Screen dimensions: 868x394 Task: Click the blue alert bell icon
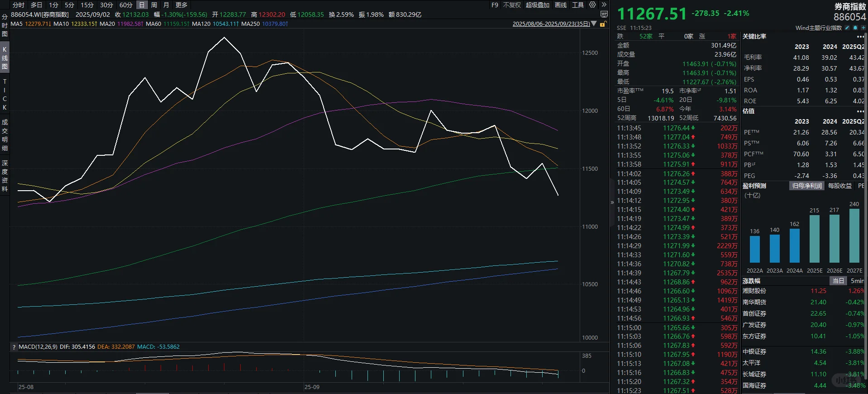pyautogui.click(x=855, y=28)
